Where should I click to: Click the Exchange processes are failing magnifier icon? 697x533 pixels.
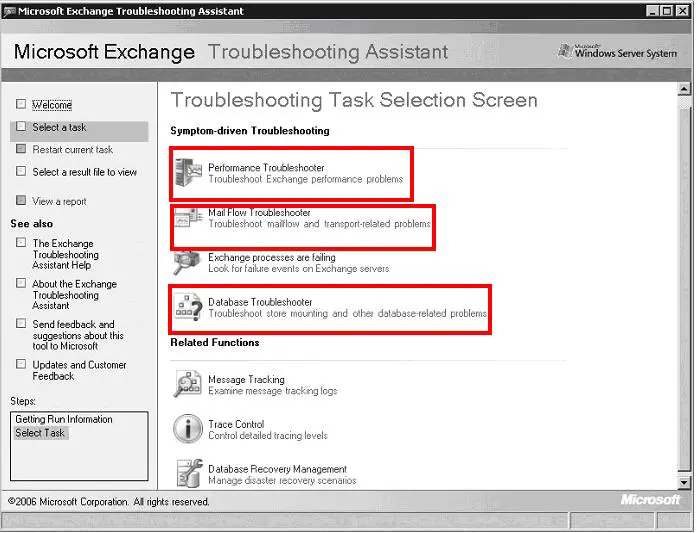coord(187,263)
